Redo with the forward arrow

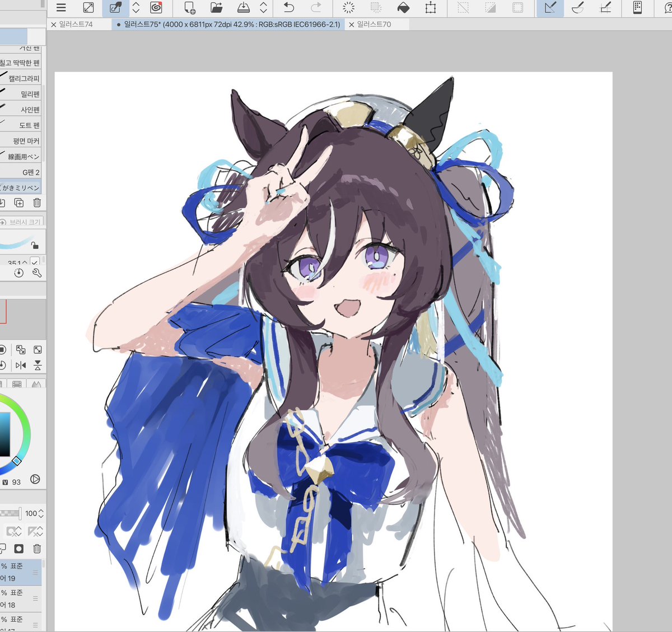[316, 8]
